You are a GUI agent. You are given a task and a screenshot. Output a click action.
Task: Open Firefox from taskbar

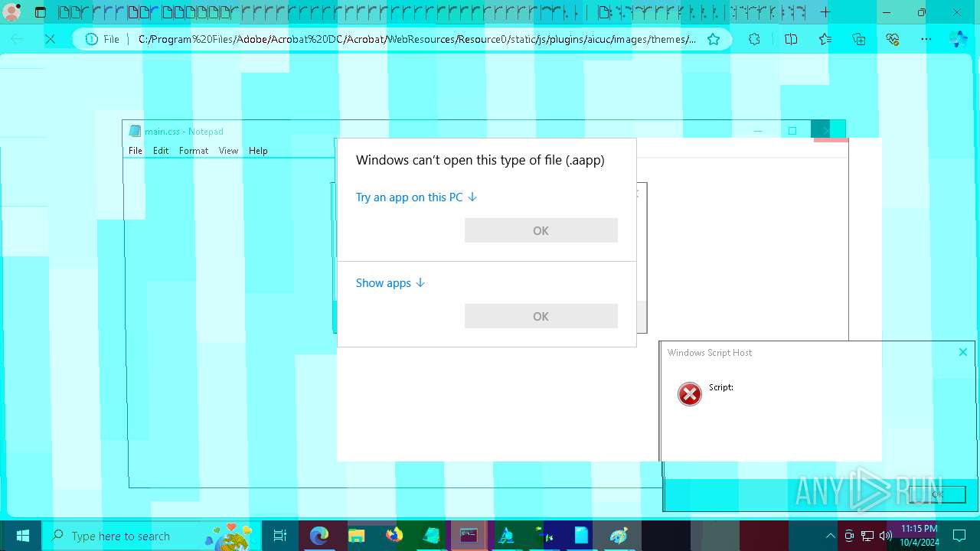(x=394, y=536)
